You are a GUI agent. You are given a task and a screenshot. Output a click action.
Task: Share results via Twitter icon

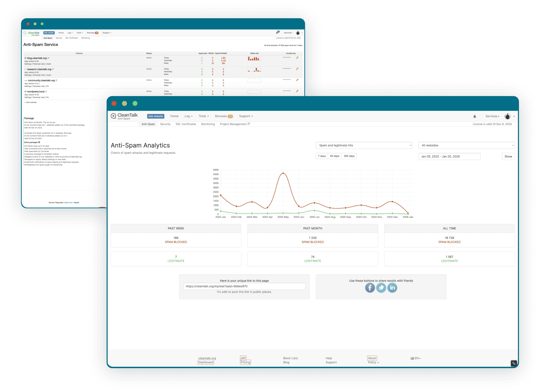click(x=381, y=288)
